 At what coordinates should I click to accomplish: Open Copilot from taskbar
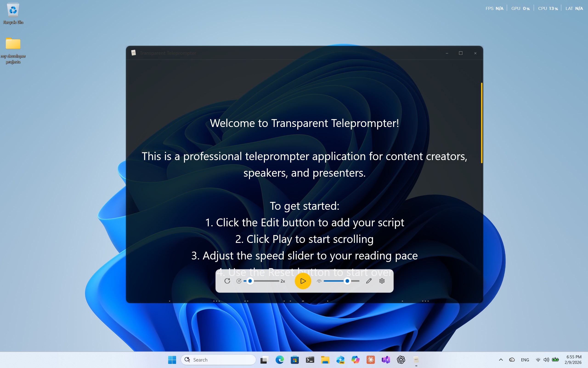pos(355,360)
